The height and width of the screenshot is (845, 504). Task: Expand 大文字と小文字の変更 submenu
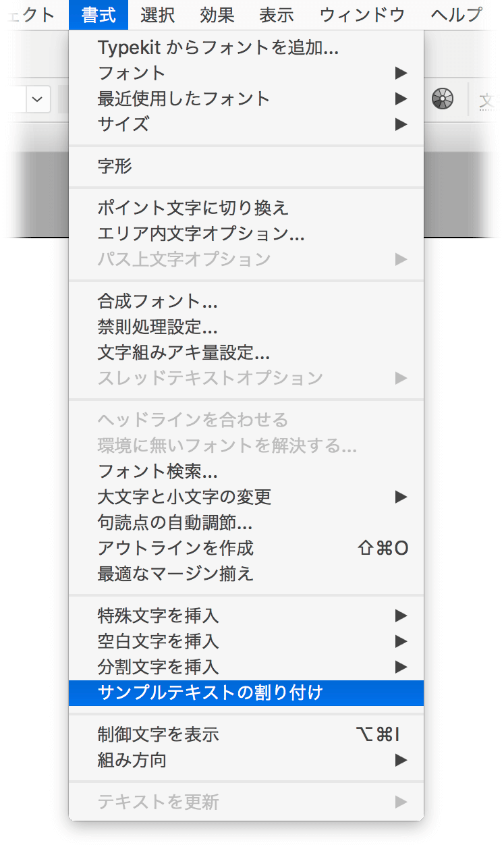coord(246,497)
